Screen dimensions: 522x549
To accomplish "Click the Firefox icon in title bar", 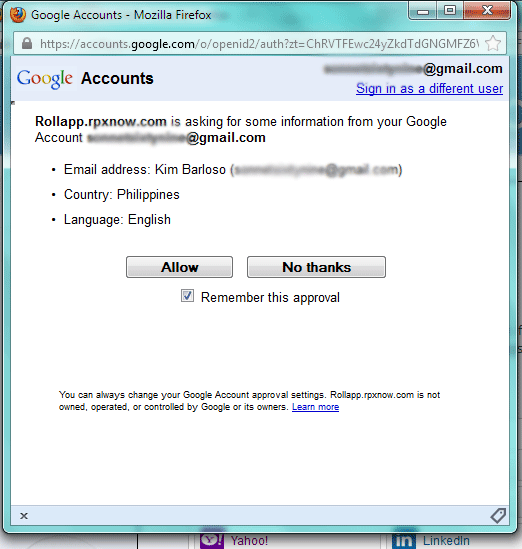I will pos(18,14).
